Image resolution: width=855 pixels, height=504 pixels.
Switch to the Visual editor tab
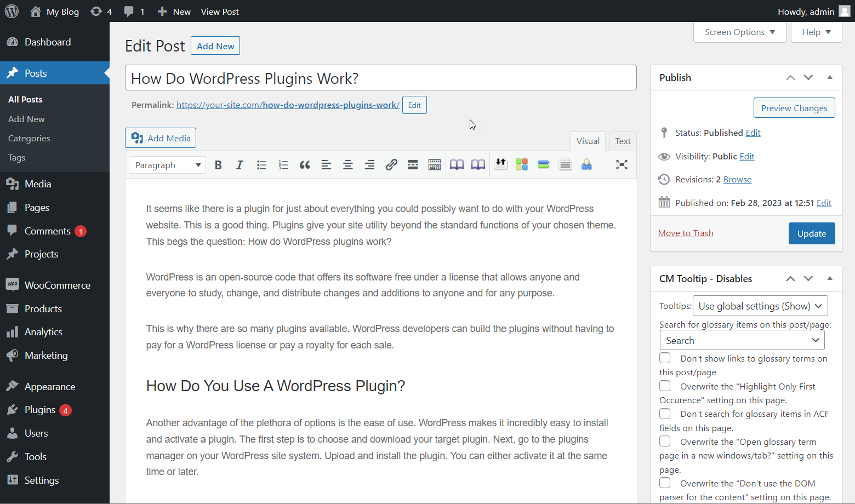coord(588,141)
